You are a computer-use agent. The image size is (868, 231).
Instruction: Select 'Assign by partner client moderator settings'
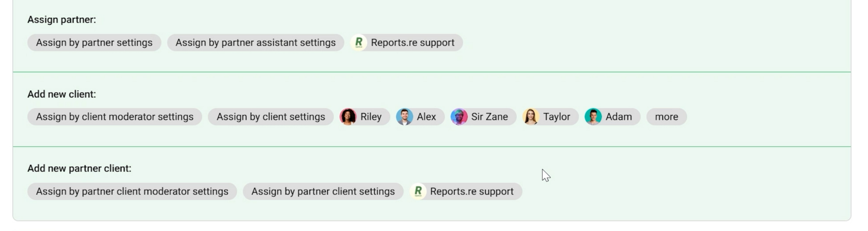coord(132,191)
